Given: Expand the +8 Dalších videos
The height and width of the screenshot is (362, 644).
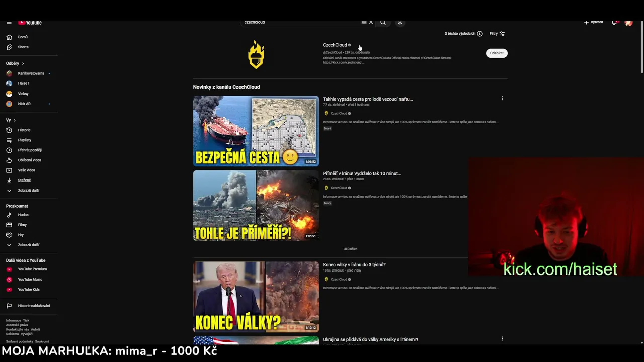Looking at the screenshot, I should tap(350, 249).
